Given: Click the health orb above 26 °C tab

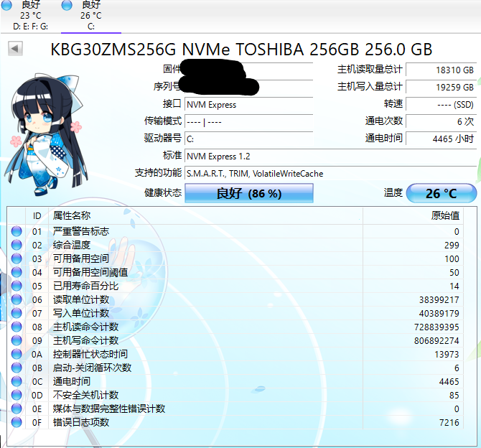Looking at the screenshot, I should pos(67,4).
